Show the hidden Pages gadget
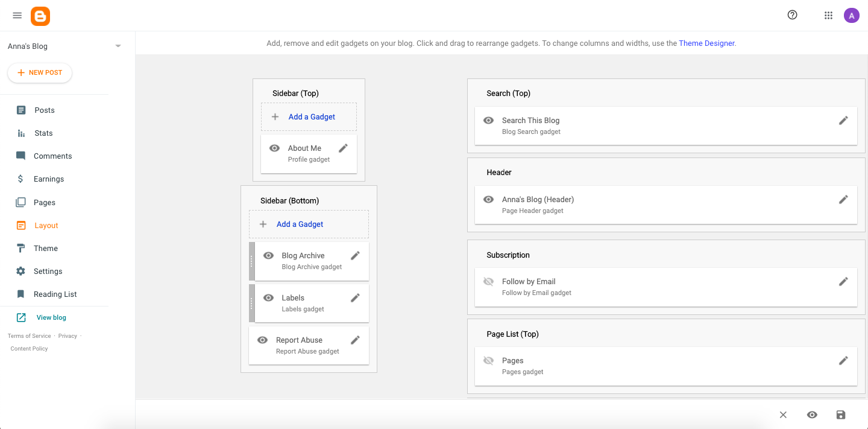Viewport: 868px width, 429px height. (x=489, y=361)
